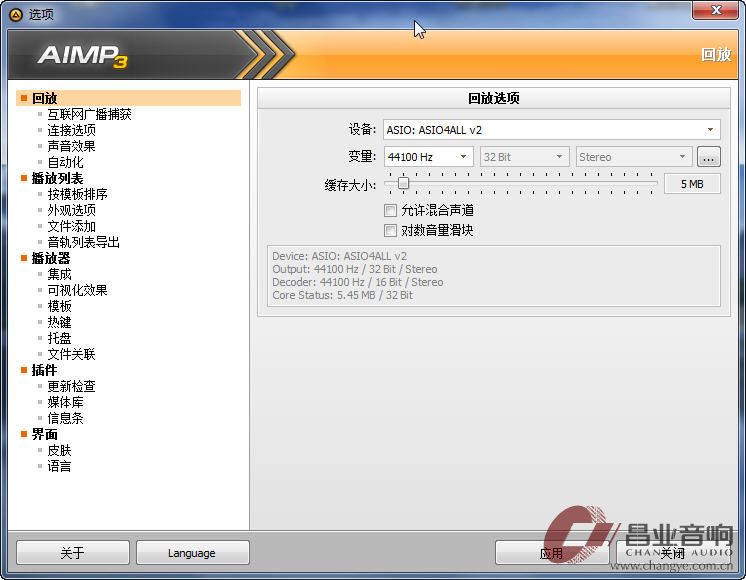Open the 声音效果 settings page
Image resolution: width=746 pixels, height=580 pixels.
tap(71, 146)
